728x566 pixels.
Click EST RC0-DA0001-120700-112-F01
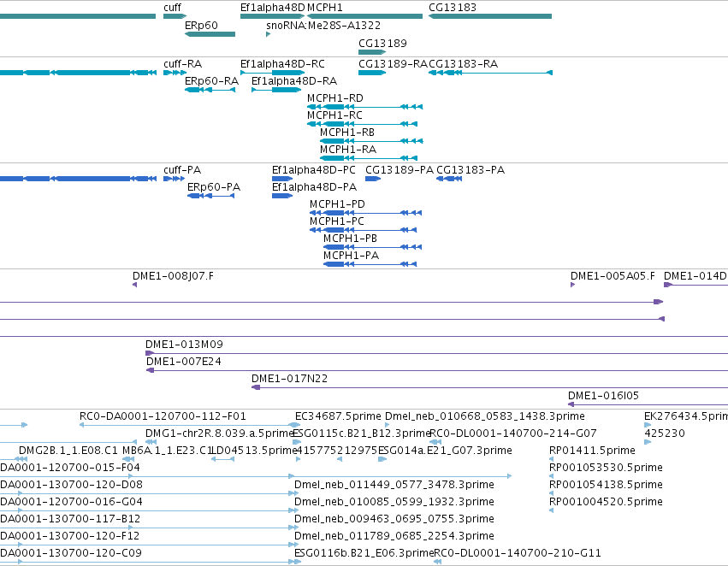[163, 416]
